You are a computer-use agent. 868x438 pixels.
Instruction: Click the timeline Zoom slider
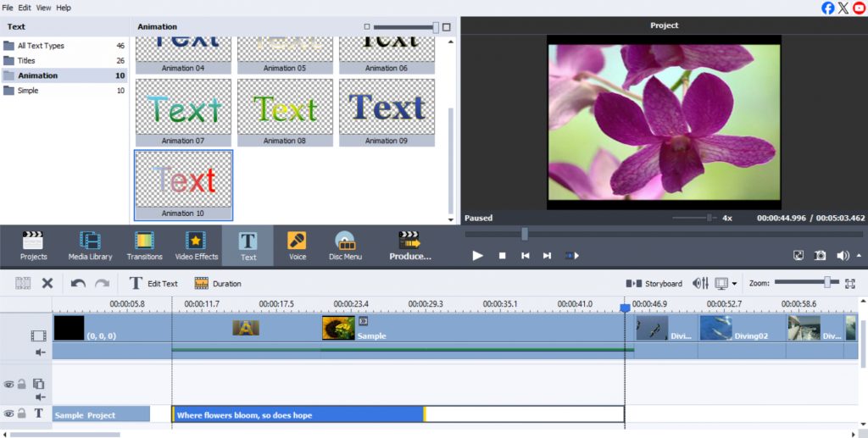point(826,282)
